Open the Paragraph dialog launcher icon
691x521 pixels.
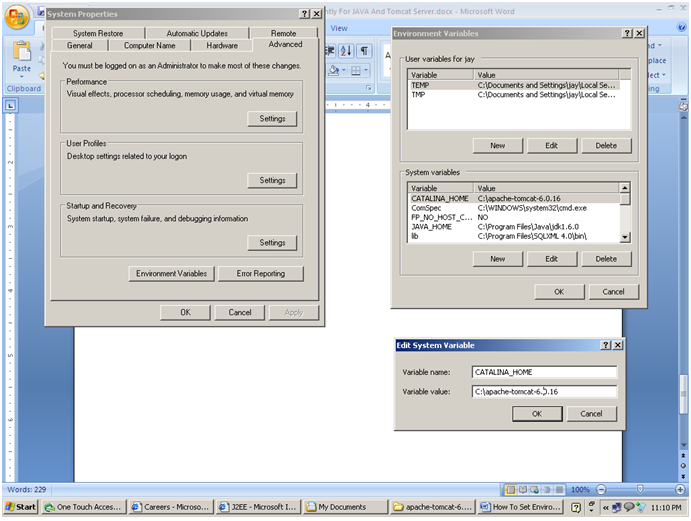pyautogui.click(x=368, y=88)
